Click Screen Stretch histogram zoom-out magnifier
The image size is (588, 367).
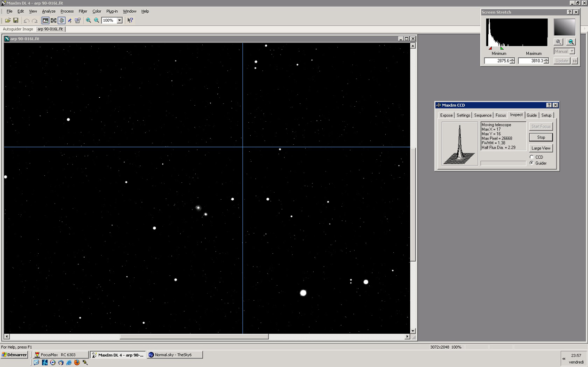[571, 42]
